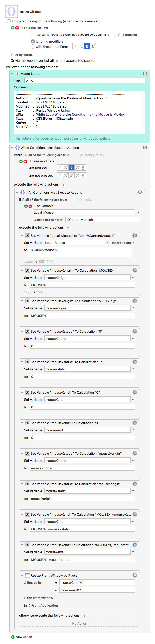Open gear menu of While Conditions Met action

[145, 148]
